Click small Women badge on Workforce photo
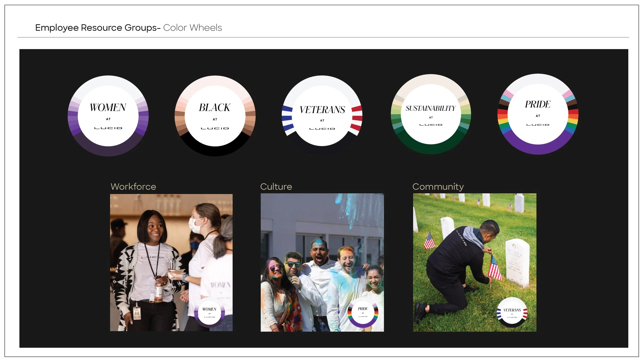Viewport: 644px width, 362px height. 209,312
